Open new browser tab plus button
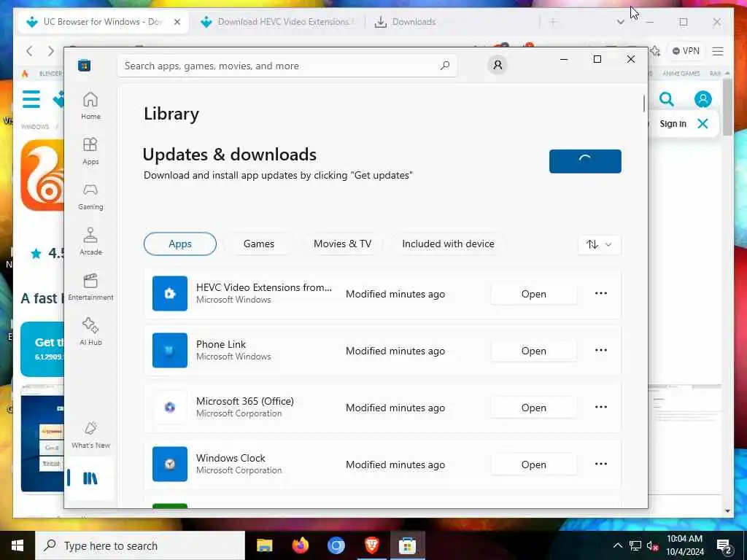The width and height of the screenshot is (747, 560). [x=553, y=22]
